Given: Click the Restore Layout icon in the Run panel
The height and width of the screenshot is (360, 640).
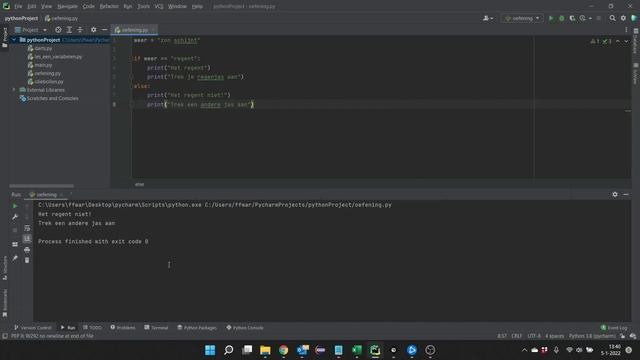Looking at the screenshot, I should 15,244.
